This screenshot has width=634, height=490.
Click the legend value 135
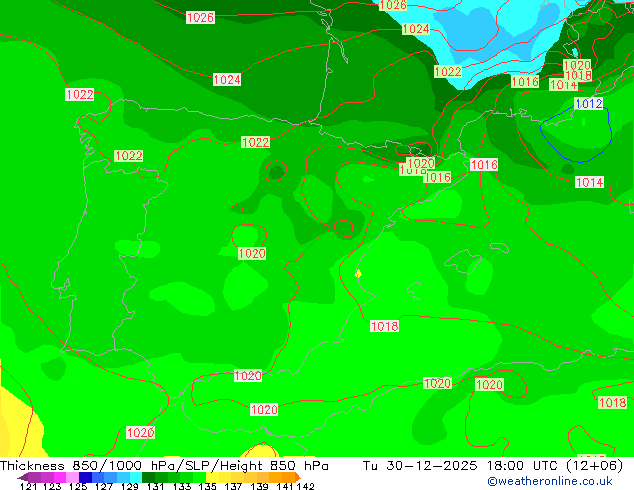[207, 486]
